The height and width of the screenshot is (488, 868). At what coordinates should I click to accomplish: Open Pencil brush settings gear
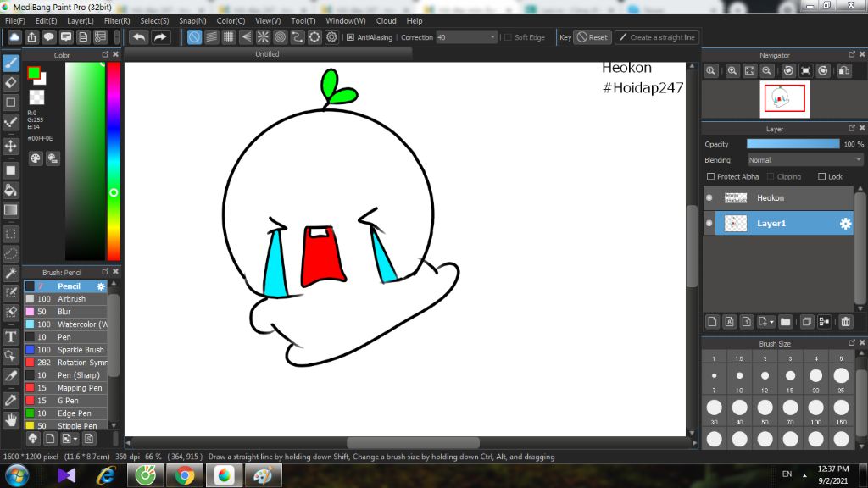tap(101, 286)
